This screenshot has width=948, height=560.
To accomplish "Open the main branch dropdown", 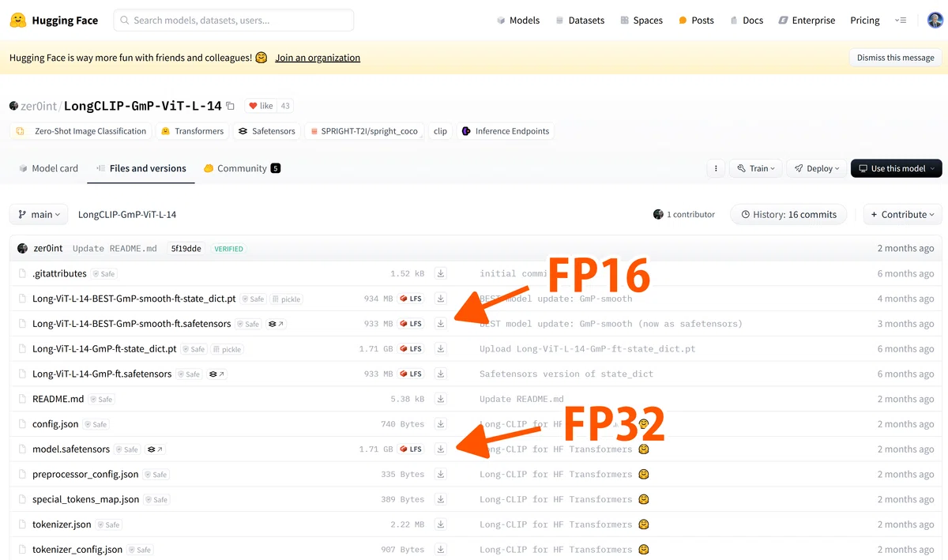I will (39, 214).
